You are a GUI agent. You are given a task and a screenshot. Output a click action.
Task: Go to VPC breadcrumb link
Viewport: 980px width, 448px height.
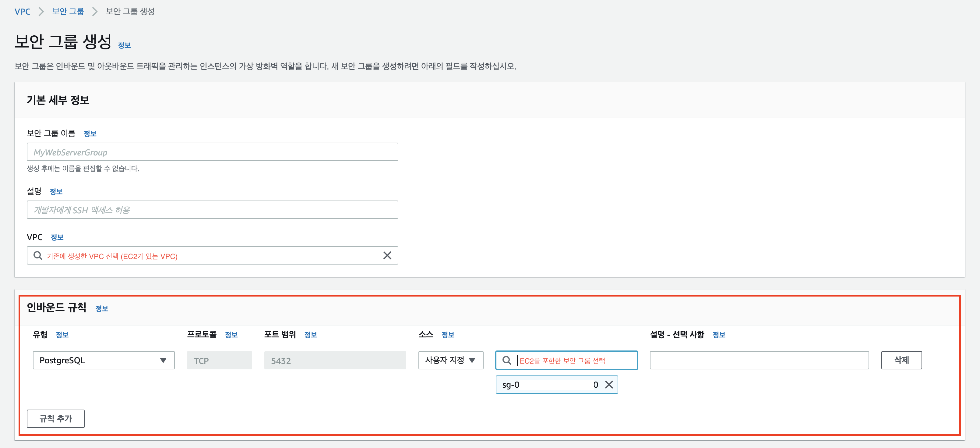click(x=23, y=11)
